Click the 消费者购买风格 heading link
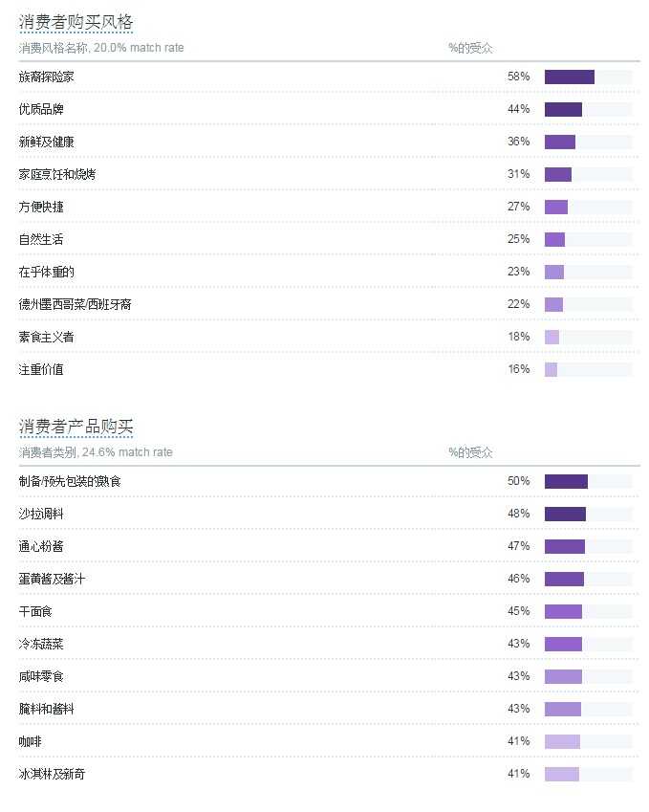649x812 pixels. click(76, 23)
